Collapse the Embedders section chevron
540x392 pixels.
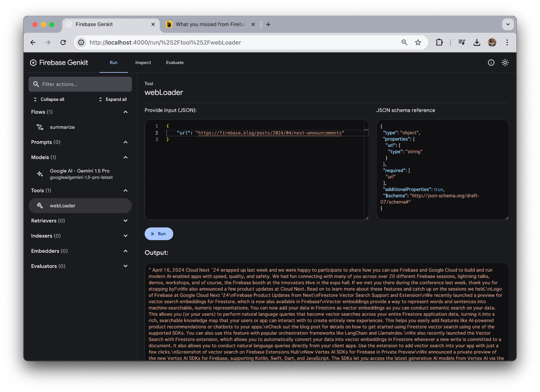point(125,251)
